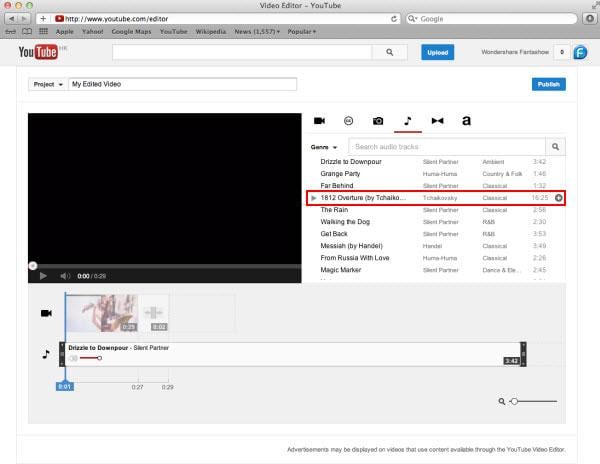Click the timeline zoom magnifier icon
The width and height of the screenshot is (600, 464).
(x=501, y=401)
